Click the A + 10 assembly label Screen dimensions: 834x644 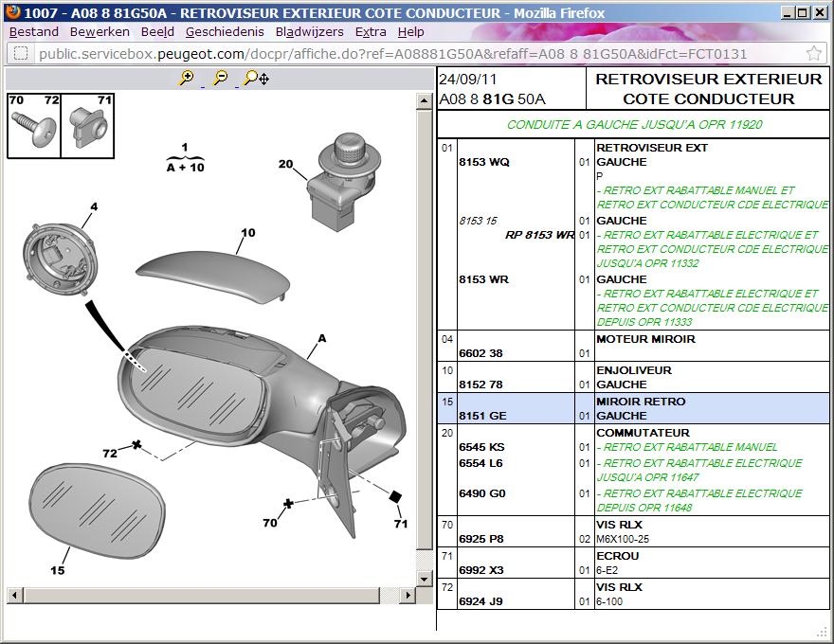pyautogui.click(x=185, y=168)
